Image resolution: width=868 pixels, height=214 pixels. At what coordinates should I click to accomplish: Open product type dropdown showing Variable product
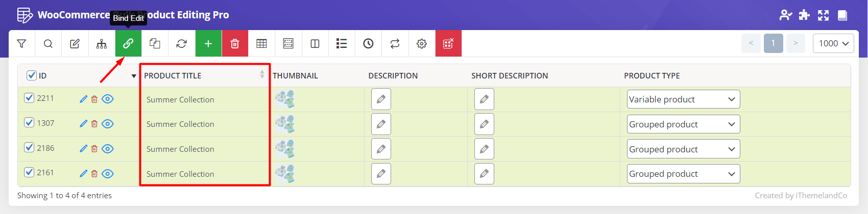click(683, 99)
